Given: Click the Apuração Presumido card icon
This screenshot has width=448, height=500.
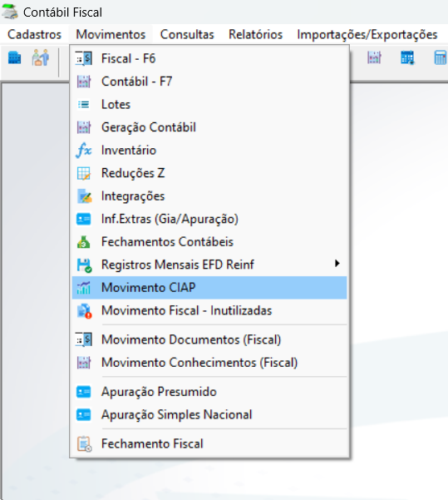Looking at the screenshot, I should [84, 392].
